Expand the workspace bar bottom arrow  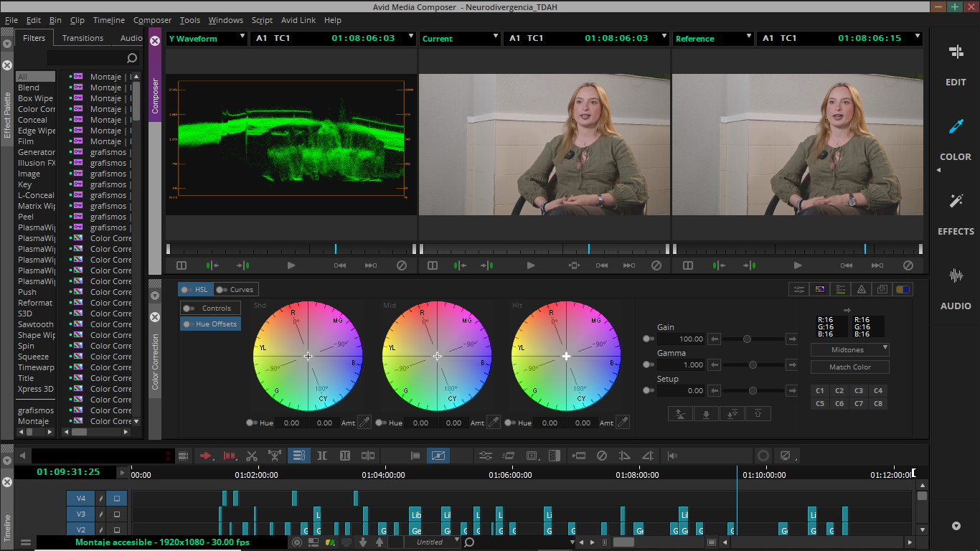[x=956, y=526]
